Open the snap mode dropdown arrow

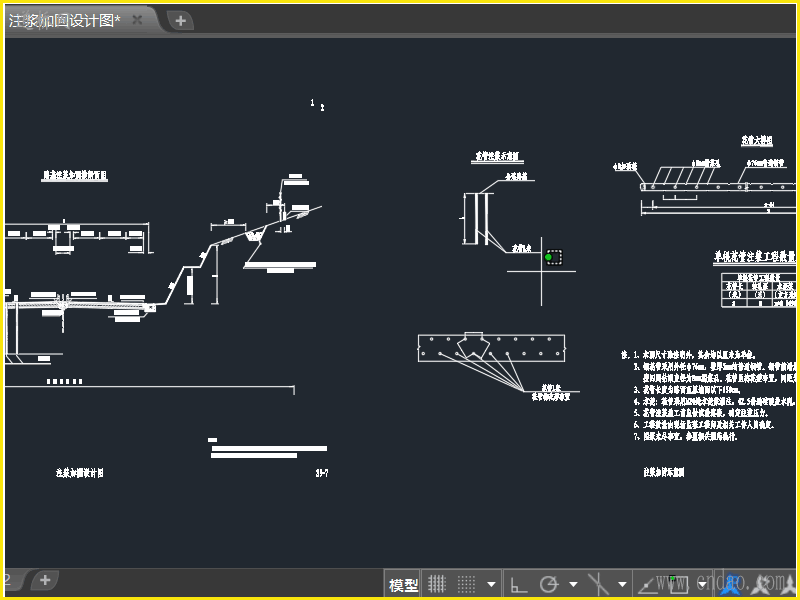pyautogui.click(x=491, y=584)
